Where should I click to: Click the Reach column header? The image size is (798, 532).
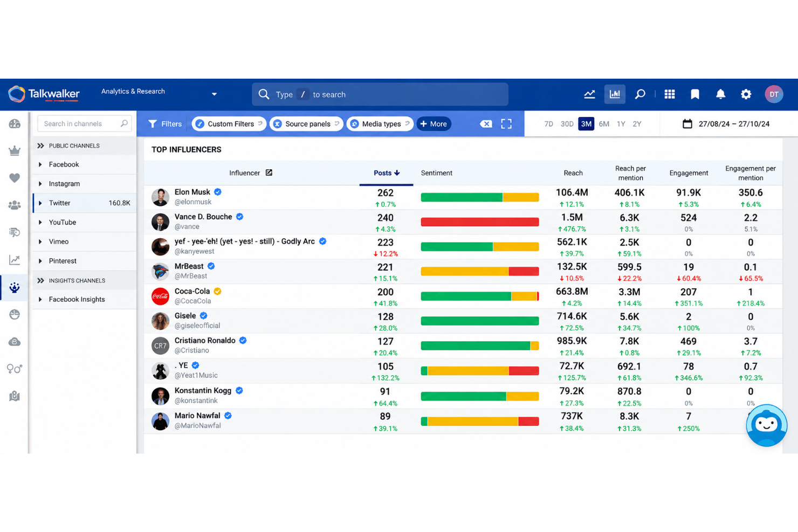(573, 173)
